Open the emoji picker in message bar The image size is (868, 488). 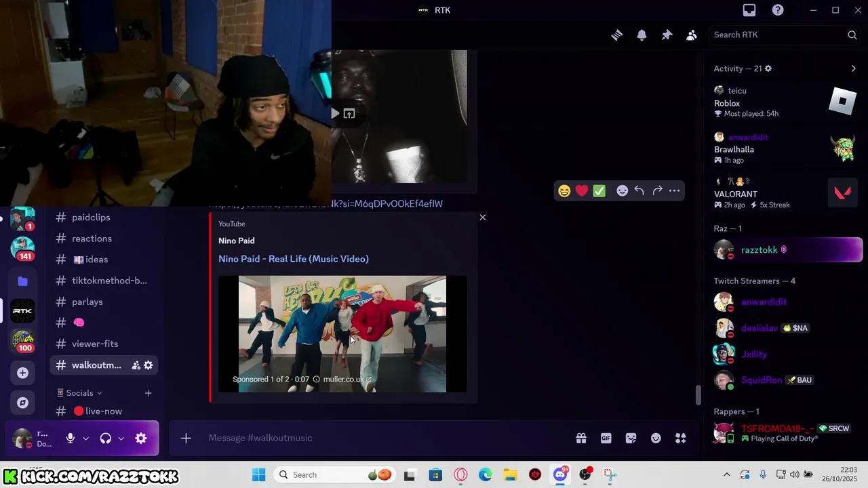[x=656, y=439]
